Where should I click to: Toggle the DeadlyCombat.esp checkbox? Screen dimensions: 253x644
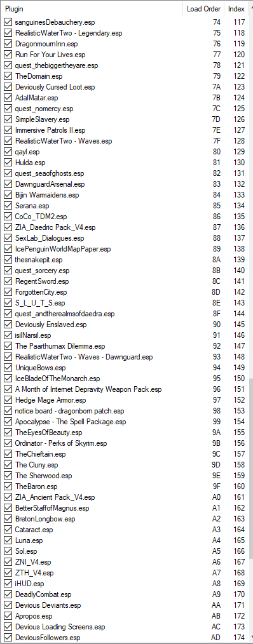click(8, 594)
